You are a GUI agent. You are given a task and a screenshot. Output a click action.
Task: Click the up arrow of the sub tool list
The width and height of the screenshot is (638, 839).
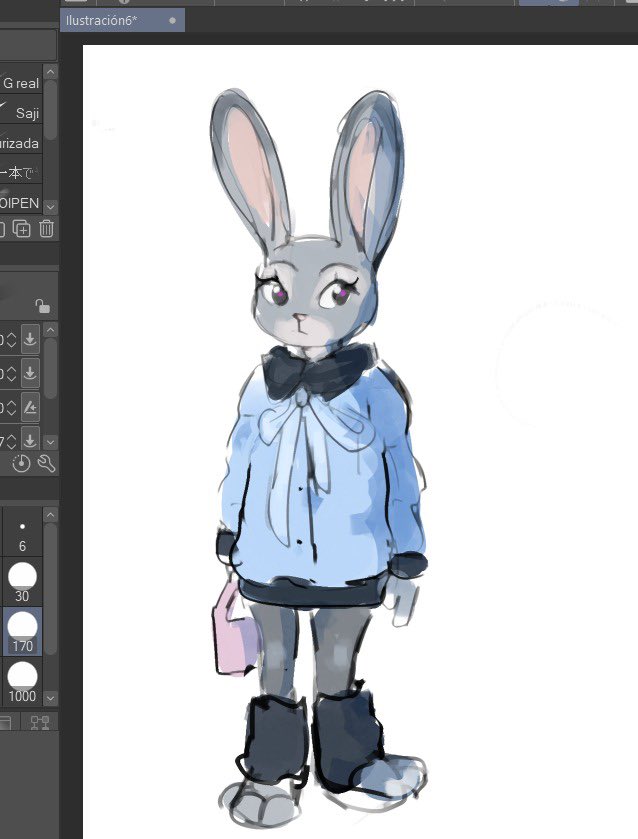(50, 71)
